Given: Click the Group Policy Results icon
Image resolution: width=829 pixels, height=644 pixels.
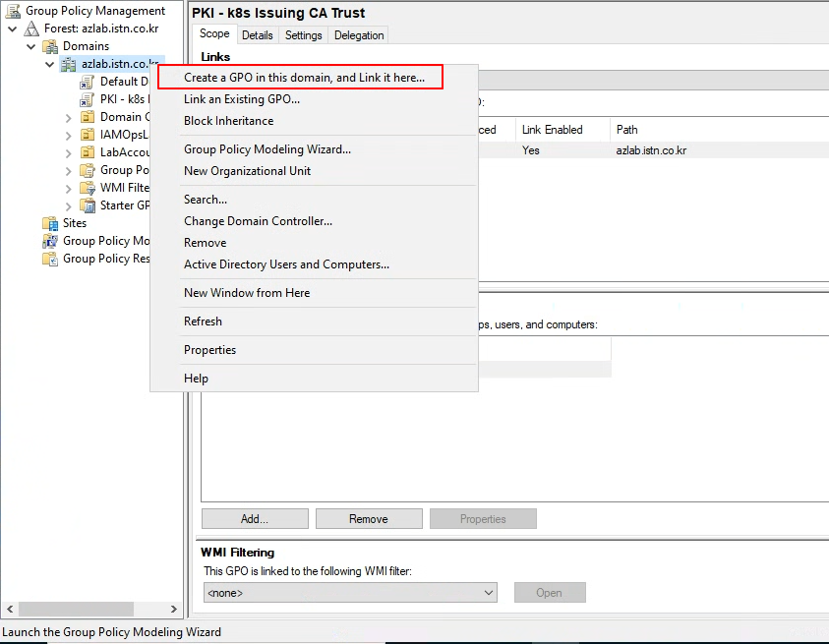Looking at the screenshot, I should 50,259.
